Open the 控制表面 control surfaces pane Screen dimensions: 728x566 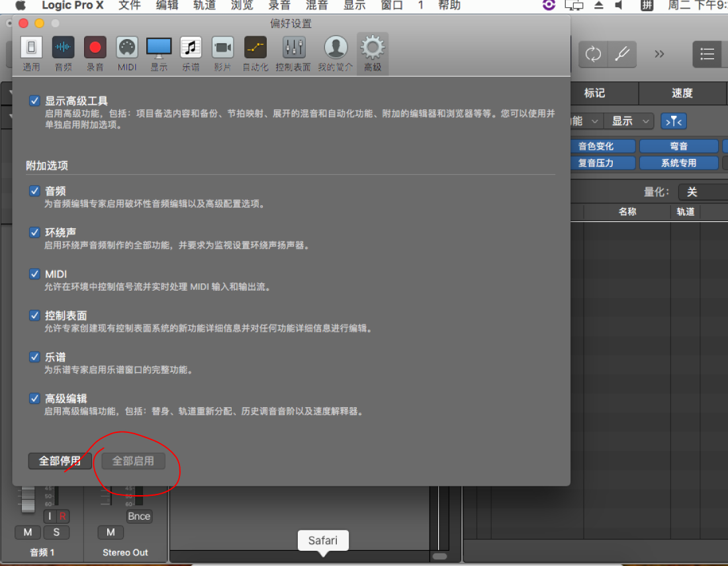pyautogui.click(x=293, y=52)
